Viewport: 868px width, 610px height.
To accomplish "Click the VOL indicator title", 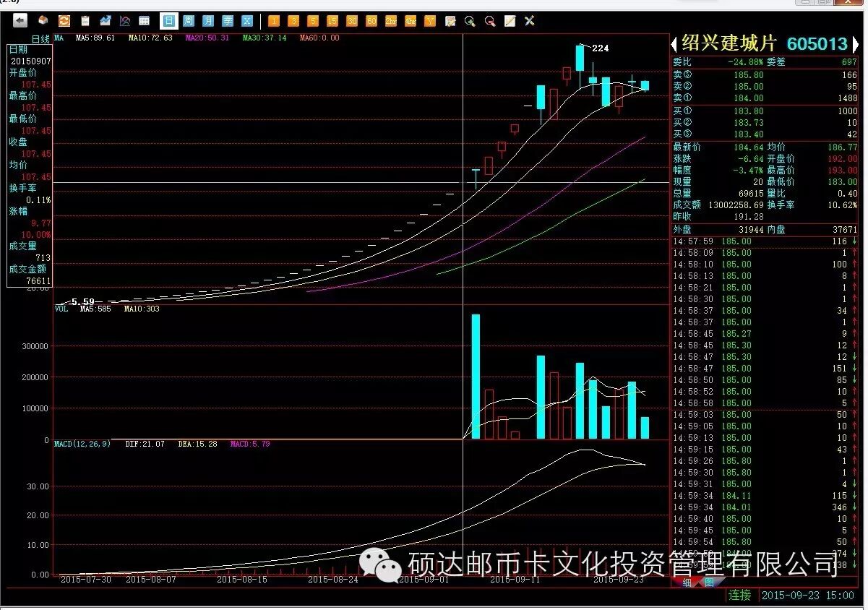I will point(61,309).
